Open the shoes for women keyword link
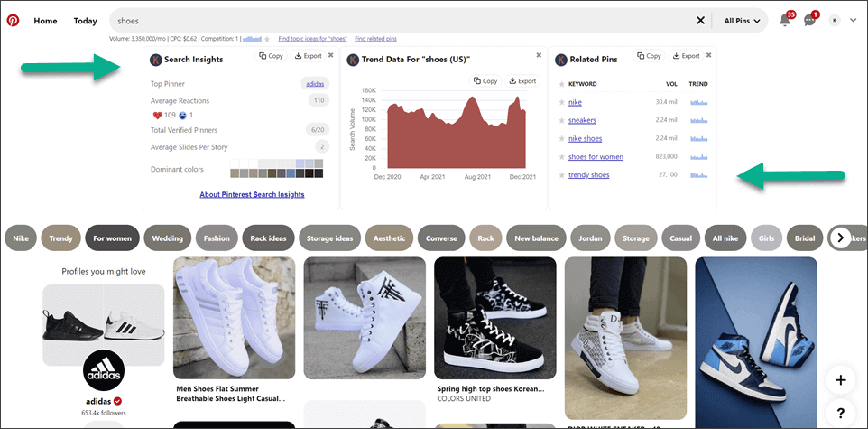868x429 pixels. [x=596, y=157]
